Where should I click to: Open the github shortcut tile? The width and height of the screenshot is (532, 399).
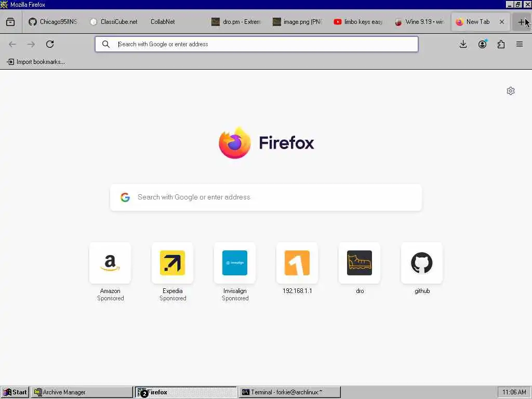tap(422, 263)
